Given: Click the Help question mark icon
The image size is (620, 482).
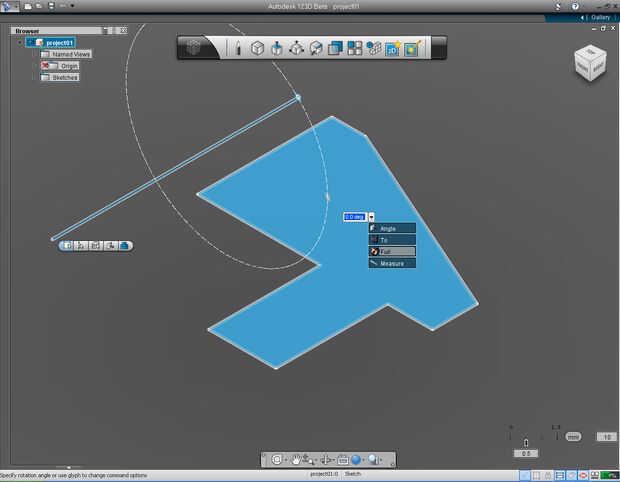Looking at the screenshot, I should coord(575,6).
